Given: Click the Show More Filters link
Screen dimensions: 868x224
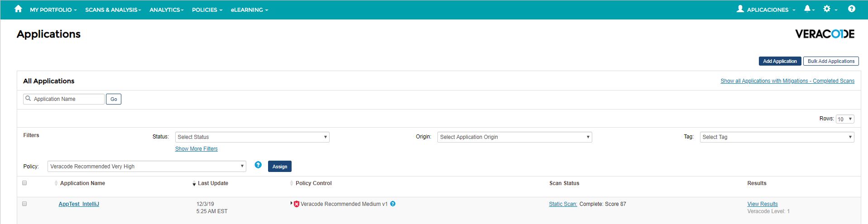Looking at the screenshot, I should 197,149.
